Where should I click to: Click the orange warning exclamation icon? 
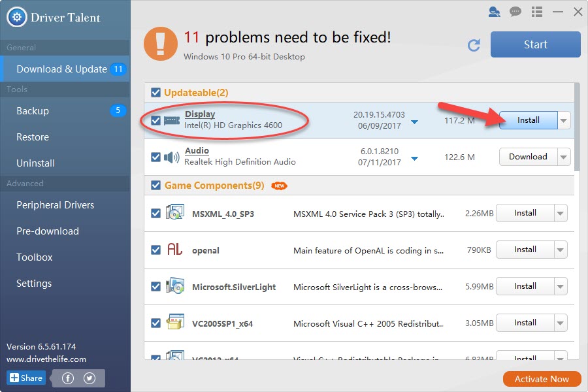pos(161,44)
